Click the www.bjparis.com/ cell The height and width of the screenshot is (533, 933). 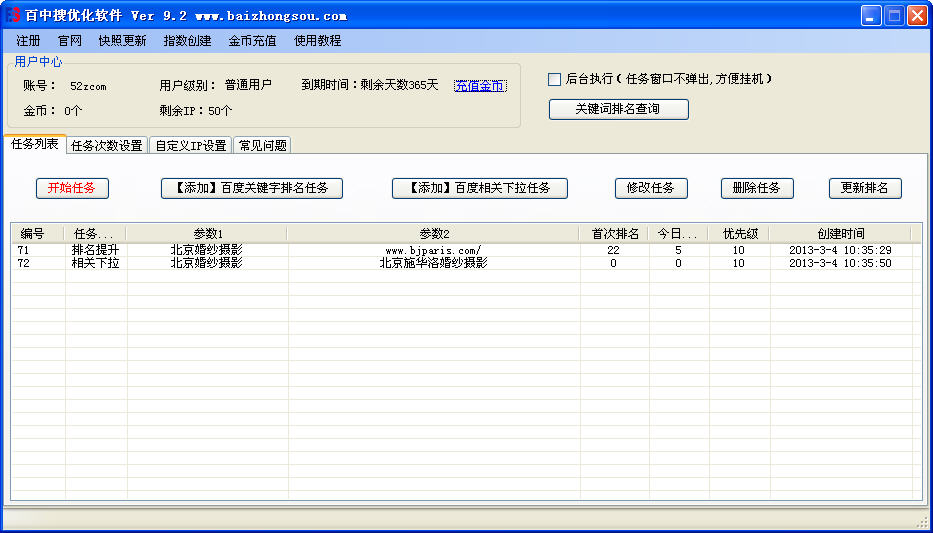click(x=433, y=250)
